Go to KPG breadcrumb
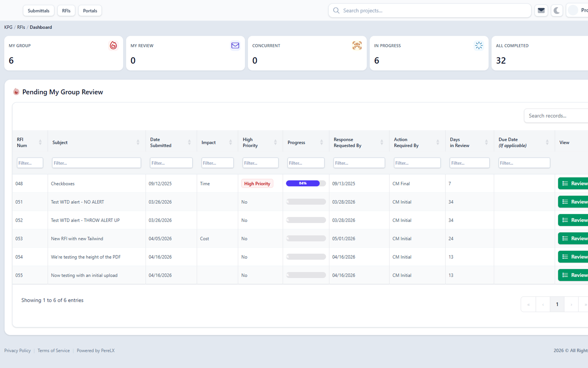Image resolution: width=588 pixels, height=368 pixels. [8, 27]
